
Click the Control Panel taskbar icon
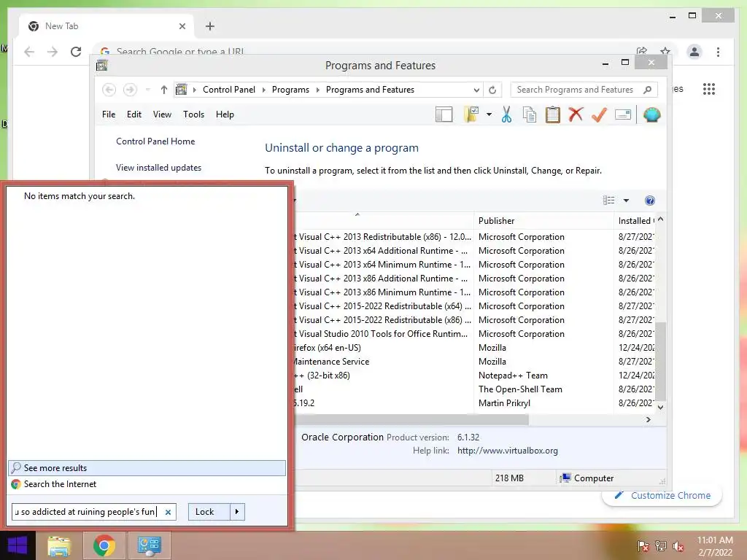point(149,545)
